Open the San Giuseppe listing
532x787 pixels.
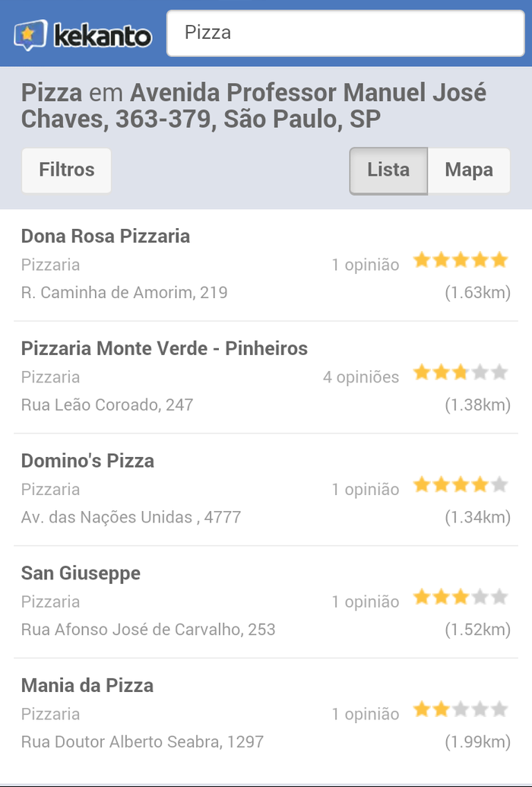click(81, 573)
